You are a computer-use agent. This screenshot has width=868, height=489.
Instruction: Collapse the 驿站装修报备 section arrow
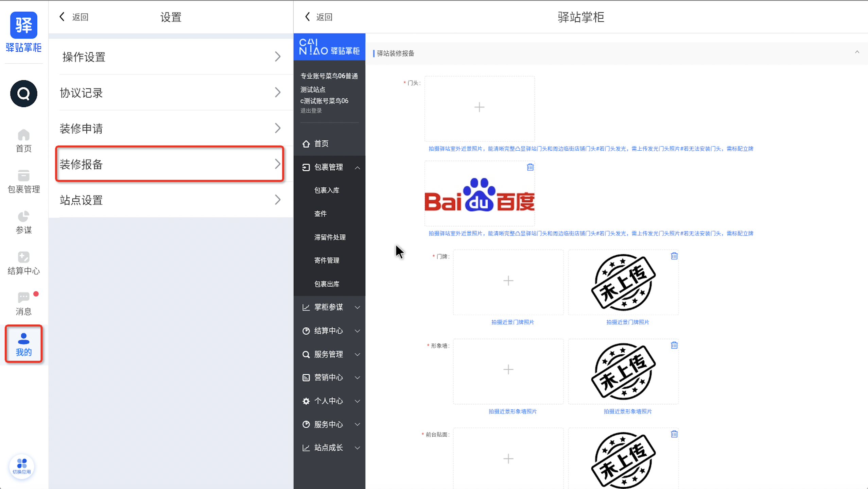tap(857, 52)
